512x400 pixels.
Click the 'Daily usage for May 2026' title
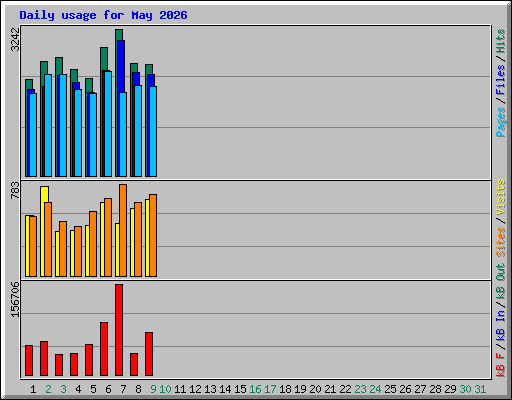tap(103, 15)
